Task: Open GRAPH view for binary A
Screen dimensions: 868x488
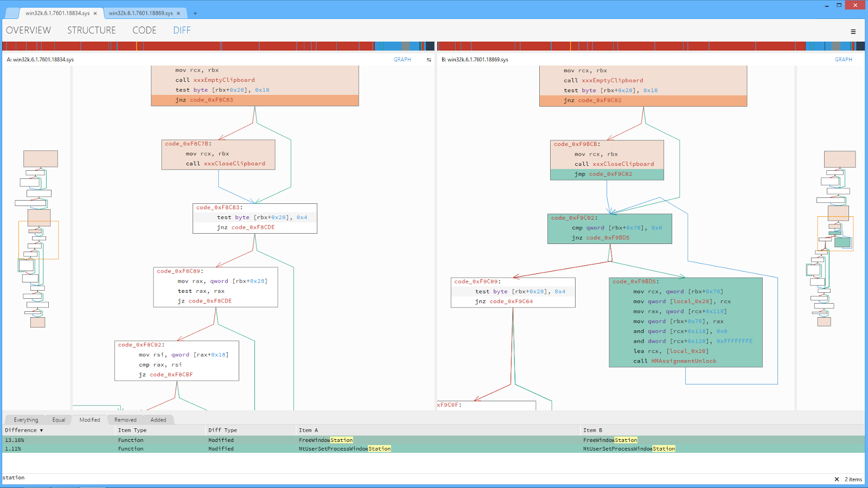Action: click(x=403, y=60)
